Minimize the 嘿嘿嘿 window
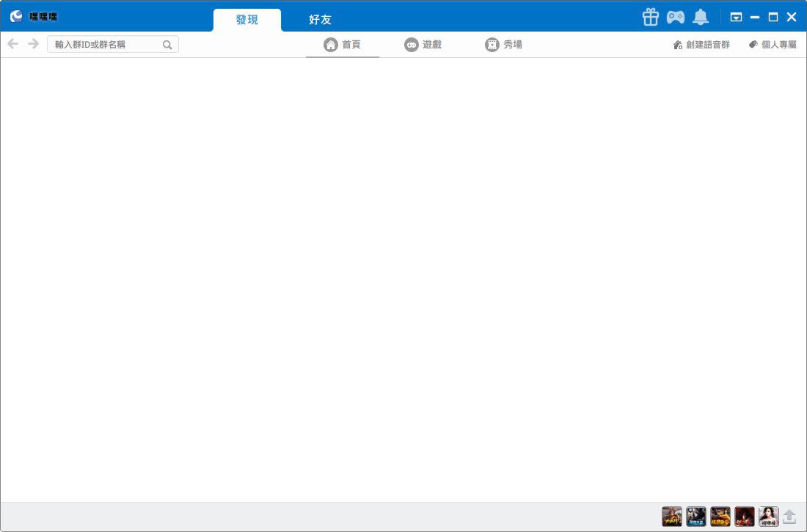The height and width of the screenshot is (532, 807). tap(754, 17)
